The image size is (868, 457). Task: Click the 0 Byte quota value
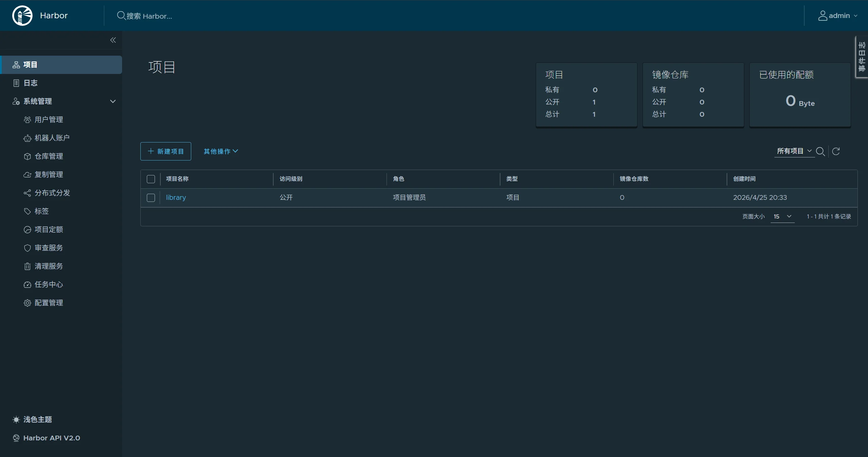pyautogui.click(x=800, y=101)
